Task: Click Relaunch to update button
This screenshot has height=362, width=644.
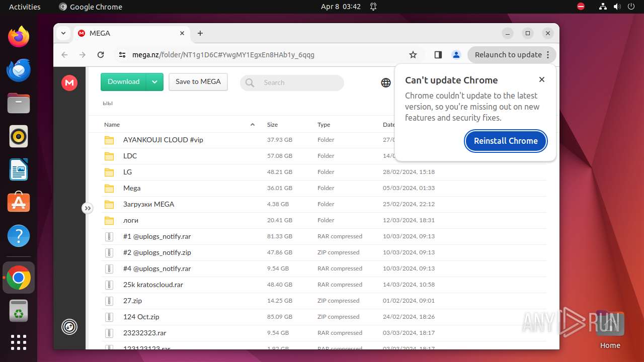Action: pyautogui.click(x=512, y=55)
